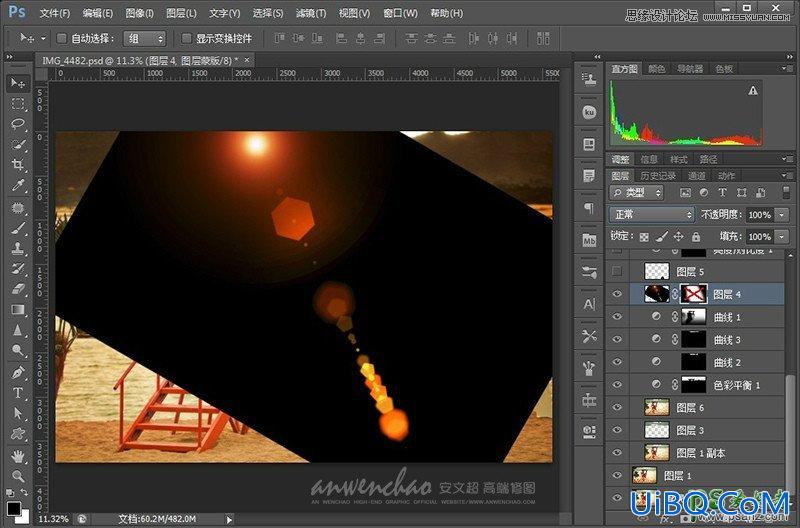This screenshot has width=800, height=528.
Task: Hide layer 图层 1 副本
Action: tap(617, 452)
